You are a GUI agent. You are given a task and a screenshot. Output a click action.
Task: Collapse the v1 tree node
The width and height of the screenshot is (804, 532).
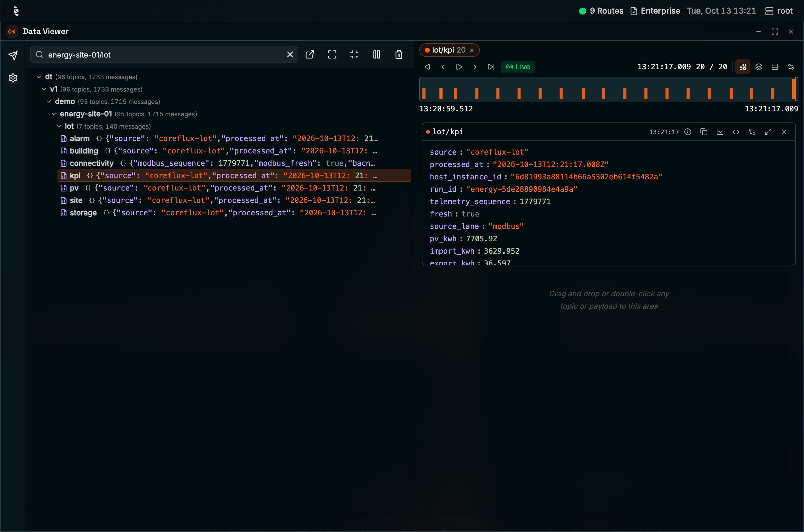(x=44, y=89)
